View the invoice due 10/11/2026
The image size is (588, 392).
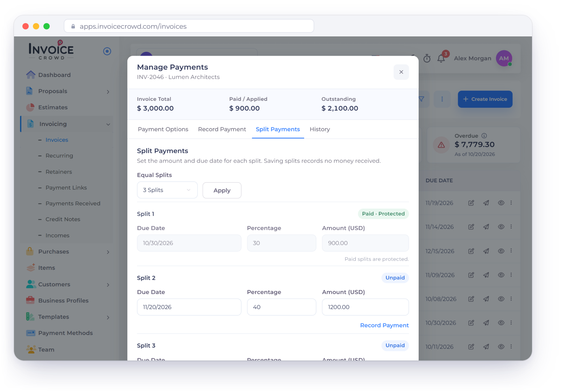pos(501,346)
